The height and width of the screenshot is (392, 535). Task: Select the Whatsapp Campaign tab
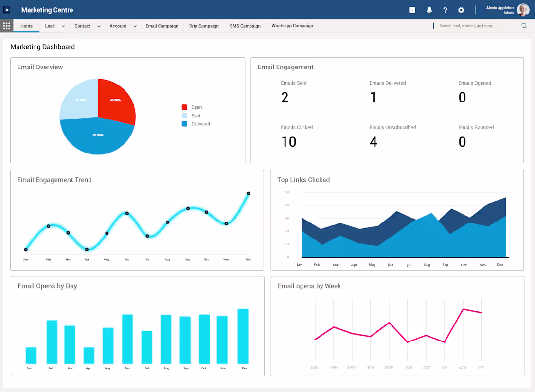[x=292, y=26]
